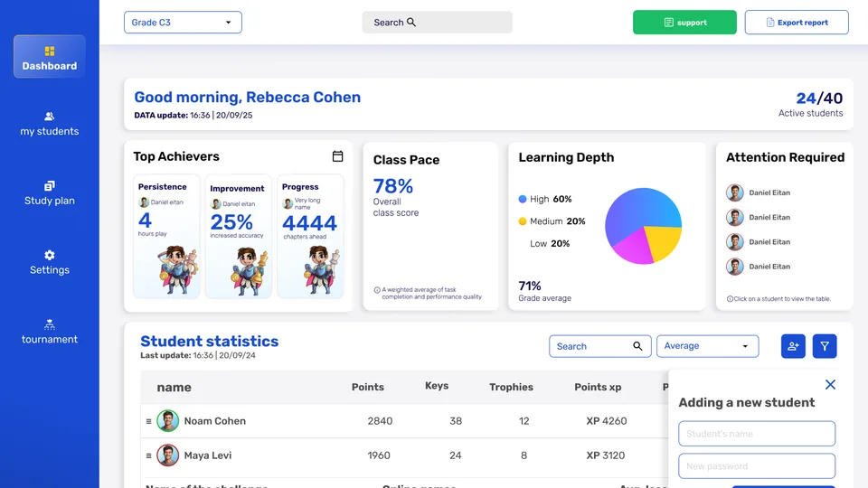Click the add student icon button
Viewport: 868px width, 488px height.
[793, 346]
